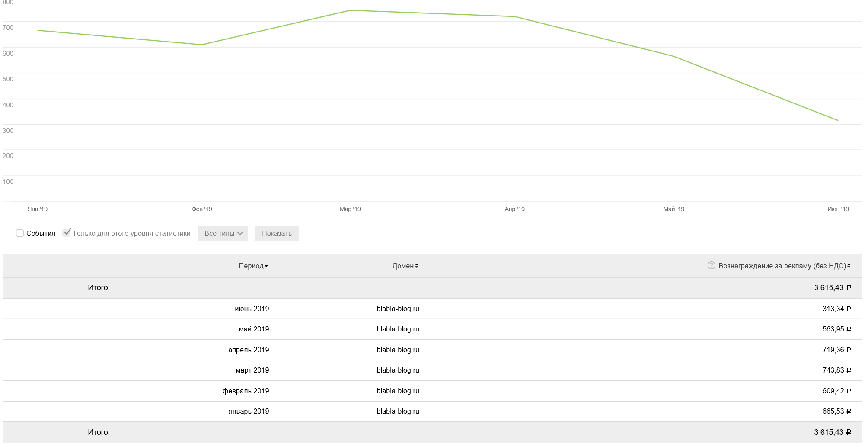
Task: Select the июнь 2019 period cell
Action: tap(252, 309)
